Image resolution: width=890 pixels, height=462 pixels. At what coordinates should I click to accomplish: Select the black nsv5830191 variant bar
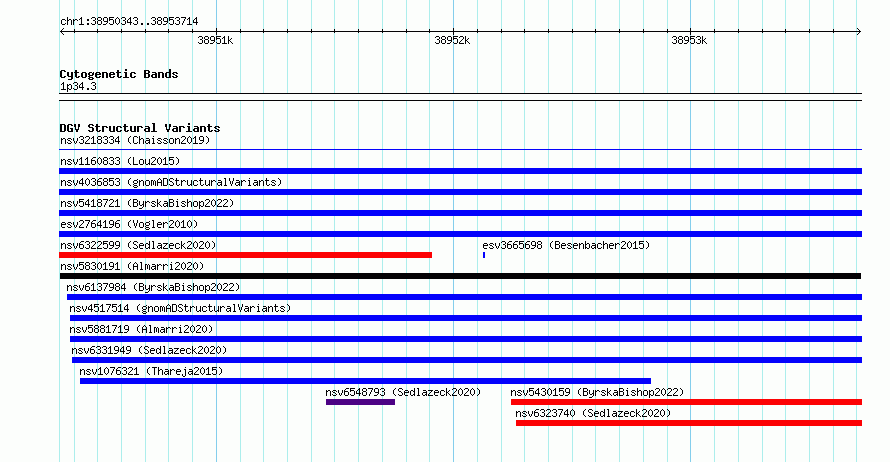(x=460, y=276)
